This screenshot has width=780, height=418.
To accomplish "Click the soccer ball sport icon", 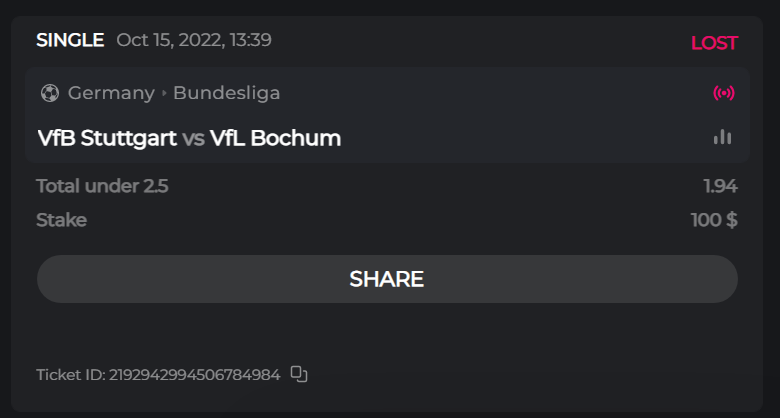I will [x=50, y=93].
